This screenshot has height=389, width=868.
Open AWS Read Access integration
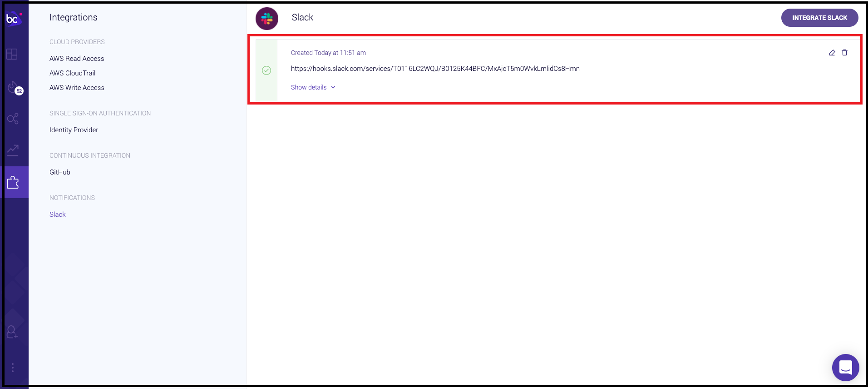pos(77,59)
